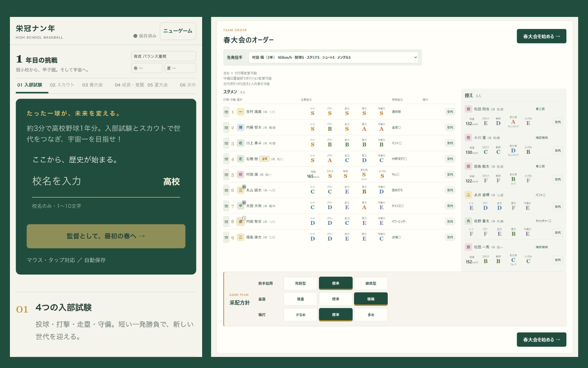Select the 05 夏大会 tab
The image size is (588, 368).
158,85
